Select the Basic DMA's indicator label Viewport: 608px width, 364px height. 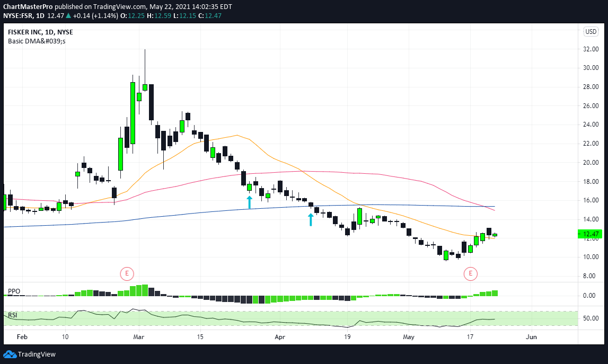[x=37, y=41]
